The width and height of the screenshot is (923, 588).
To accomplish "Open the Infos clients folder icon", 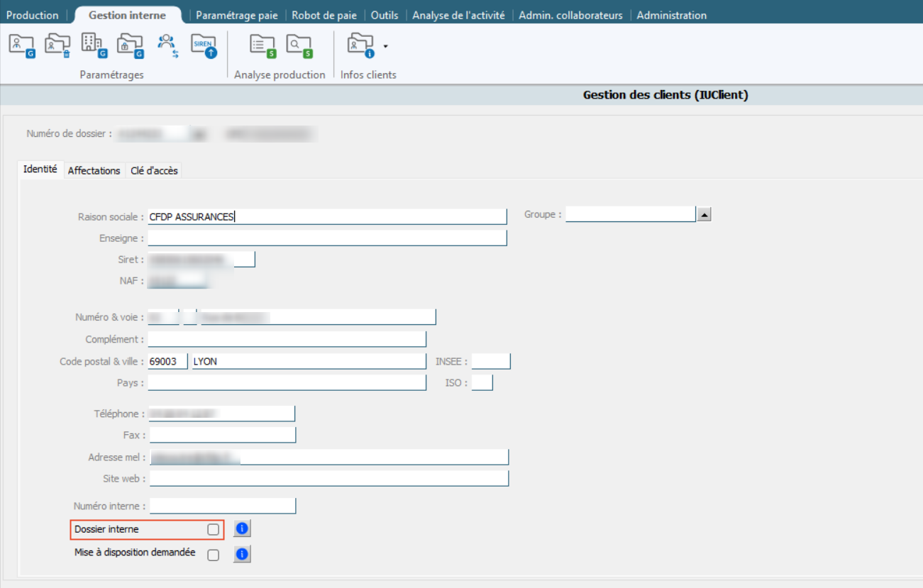I will (x=360, y=45).
